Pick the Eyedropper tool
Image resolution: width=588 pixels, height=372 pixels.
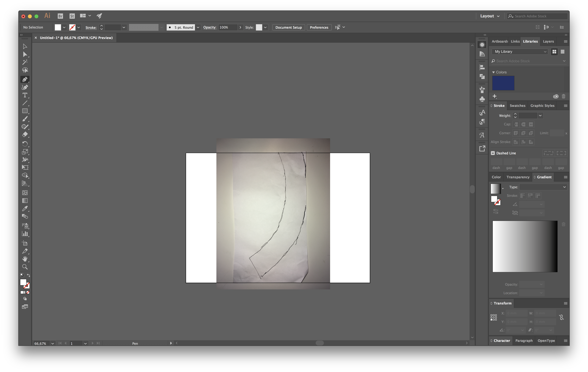click(25, 209)
